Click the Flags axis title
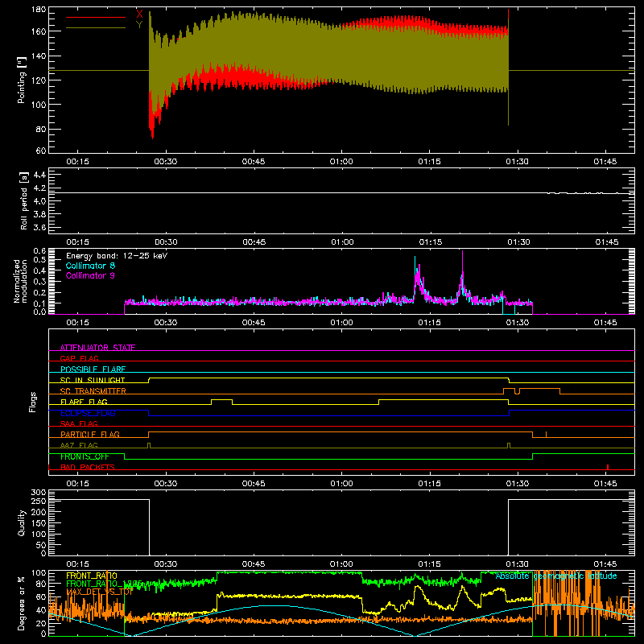The width and height of the screenshot is (644, 644). 33,402
